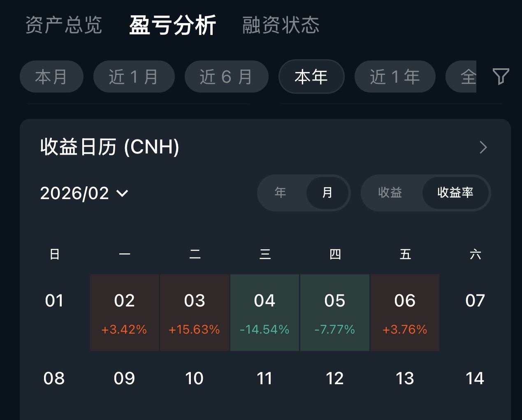
Task: Choose the 近1月 range chip
Action: 134,77
